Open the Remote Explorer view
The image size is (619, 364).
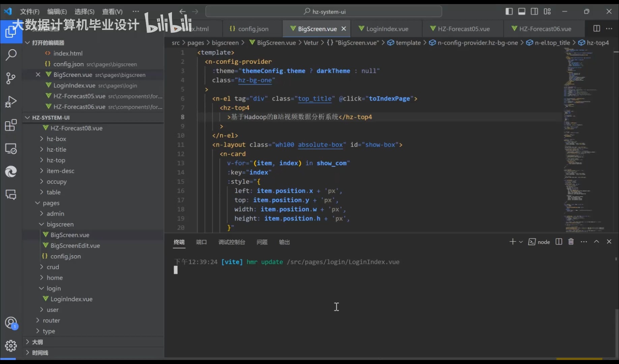click(11, 148)
